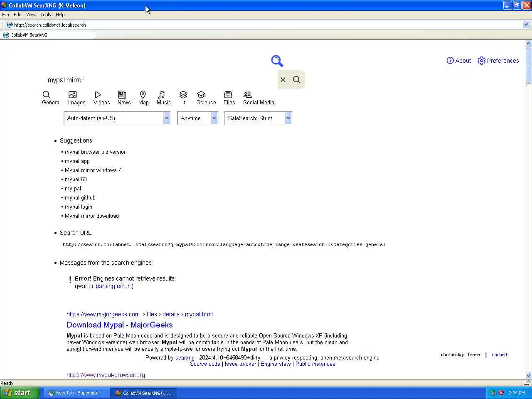Select the General category icon

47,95
